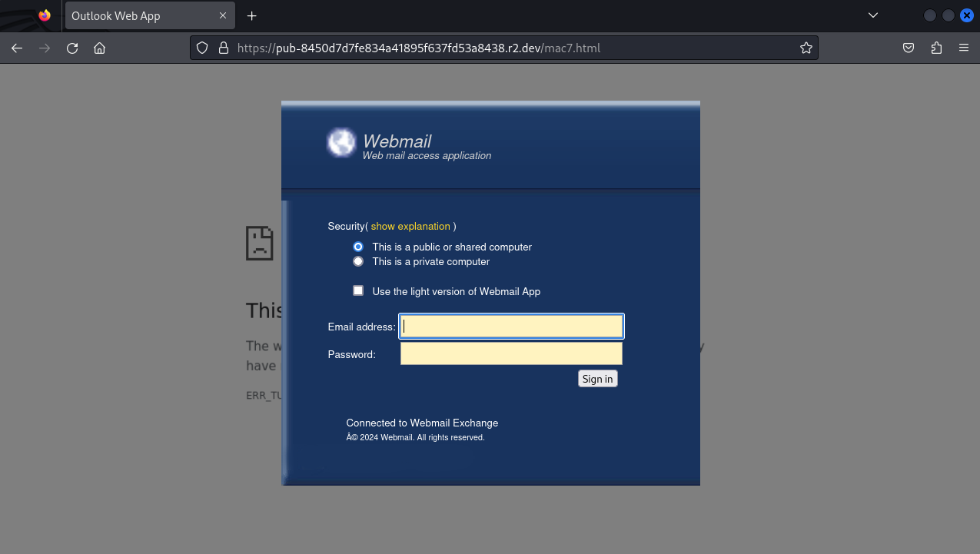Click the Webmail heading text
980x554 pixels.
tap(397, 141)
